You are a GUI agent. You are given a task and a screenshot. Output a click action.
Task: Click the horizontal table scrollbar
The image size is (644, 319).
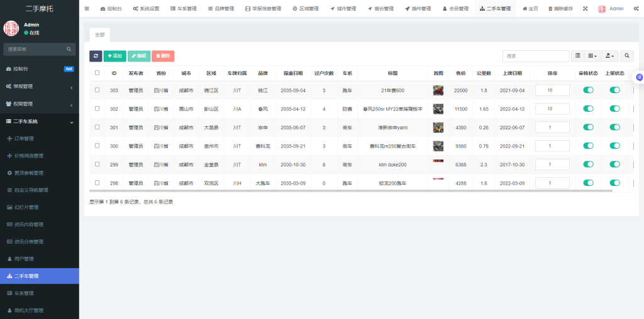click(x=351, y=191)
